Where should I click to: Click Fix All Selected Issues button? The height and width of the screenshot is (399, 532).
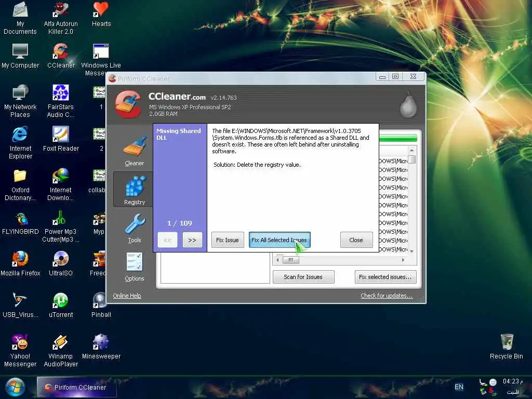click(x=279, y=240)
